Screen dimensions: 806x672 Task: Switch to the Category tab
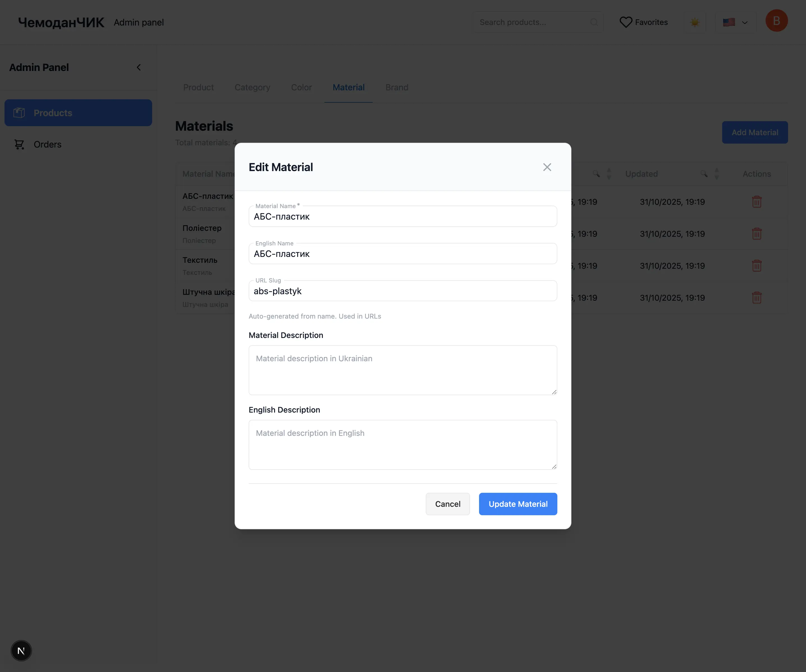click(252, 88)
